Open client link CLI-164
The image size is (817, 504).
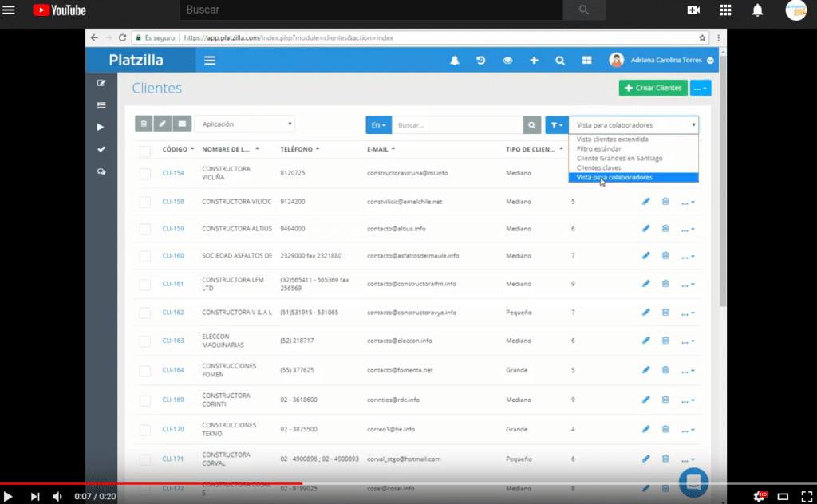173,370
